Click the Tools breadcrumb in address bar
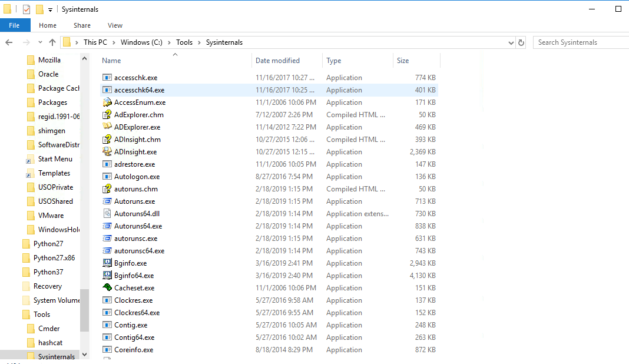The width and height of the screenshot is (629, 364). pyautogui.click(x=184, y=42)
